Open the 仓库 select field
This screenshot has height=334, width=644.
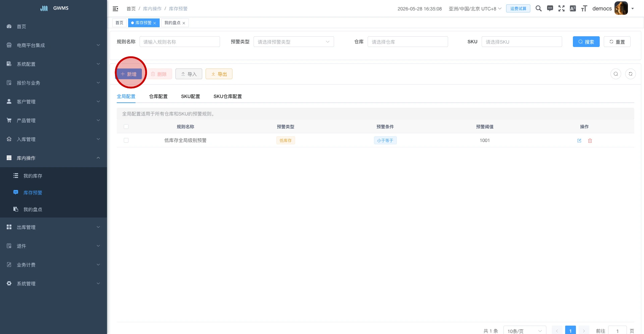pyautogui.click(x=408, y=42)
